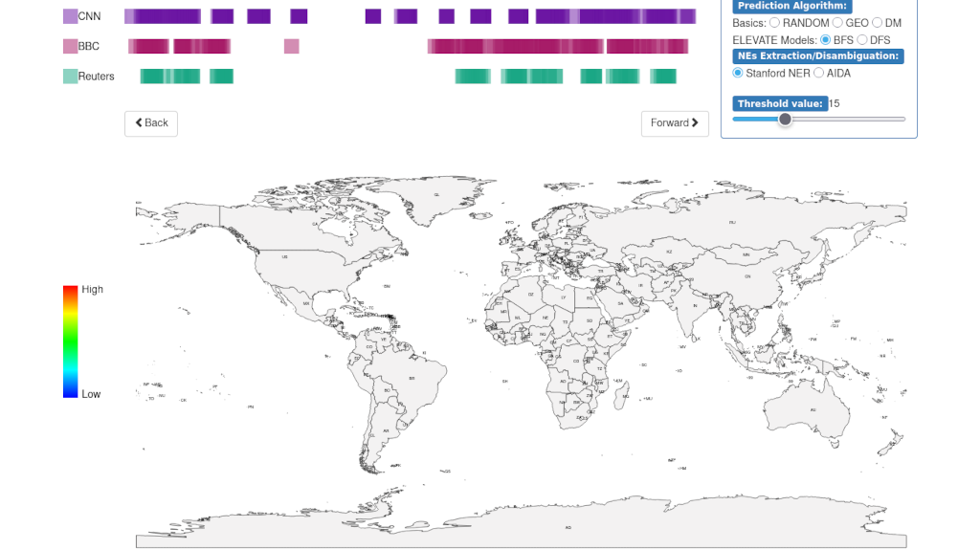Screen dimensions: 980x550
Task: Go back with the Back button
Action: 150,123
